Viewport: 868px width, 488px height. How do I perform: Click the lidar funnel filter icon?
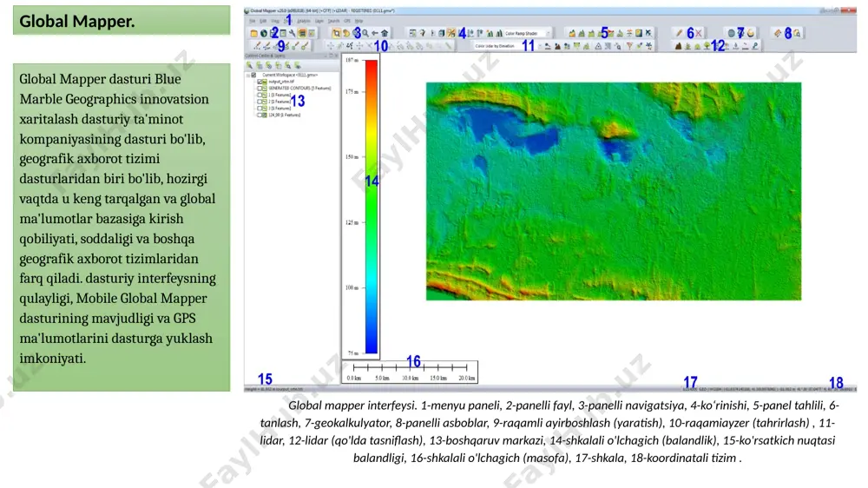coord(629,47)
